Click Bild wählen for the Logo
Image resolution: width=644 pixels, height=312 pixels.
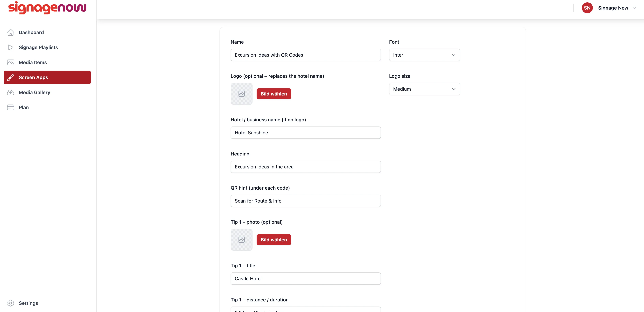tap(274, 94)
